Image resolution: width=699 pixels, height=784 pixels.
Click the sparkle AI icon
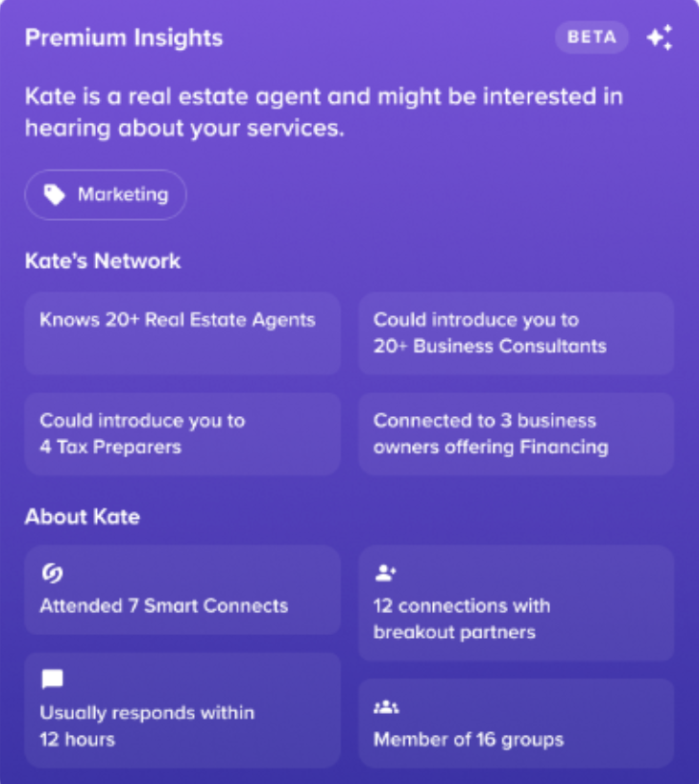coord(659,38)
